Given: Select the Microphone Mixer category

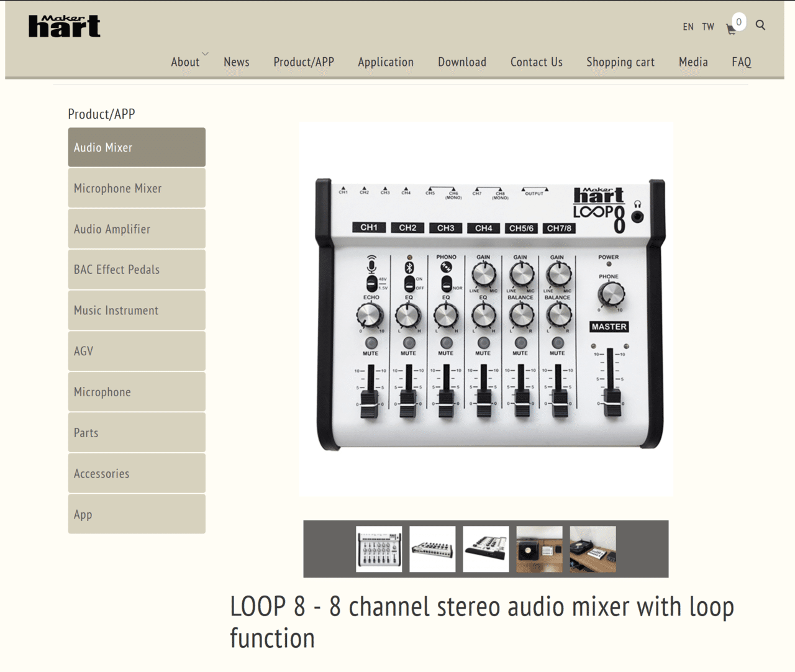Looking at the screenshot, I should pyautogui.click(x=136, y=188).
